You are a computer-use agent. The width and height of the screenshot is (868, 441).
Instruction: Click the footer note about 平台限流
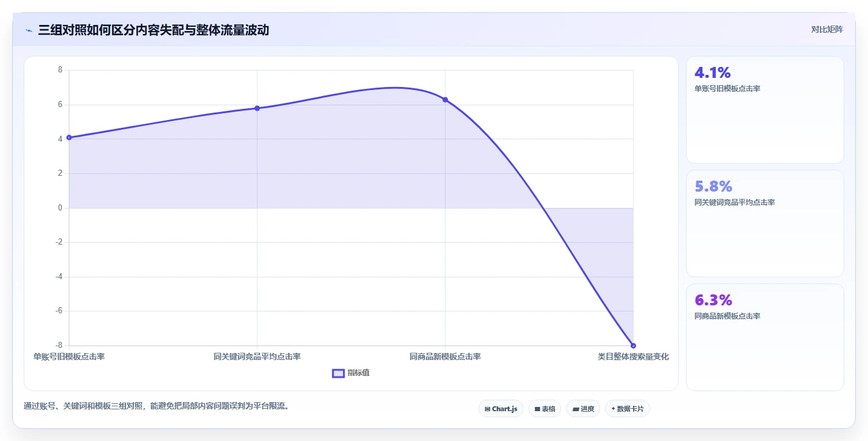156,406
